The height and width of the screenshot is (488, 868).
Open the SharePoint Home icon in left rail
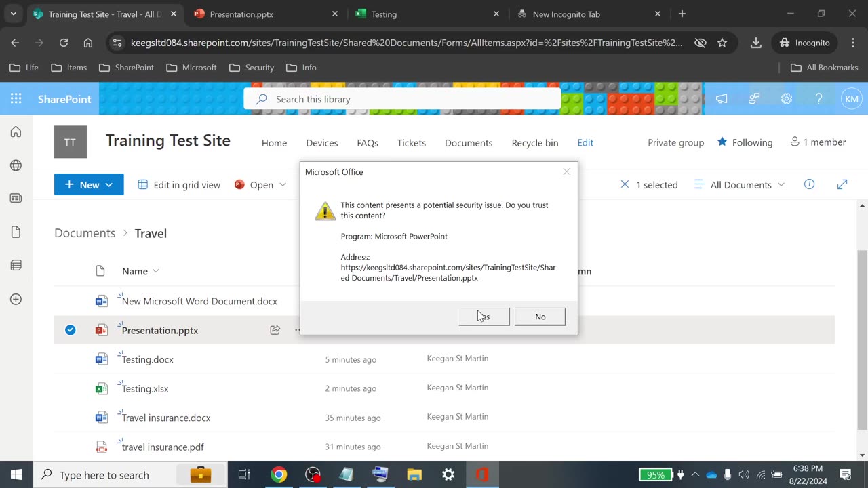(16, 132)
